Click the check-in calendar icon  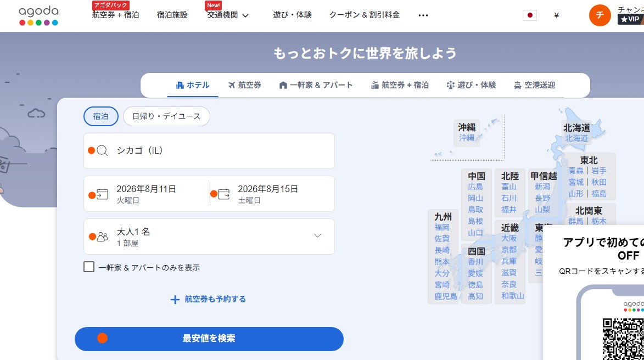[102, 194]
